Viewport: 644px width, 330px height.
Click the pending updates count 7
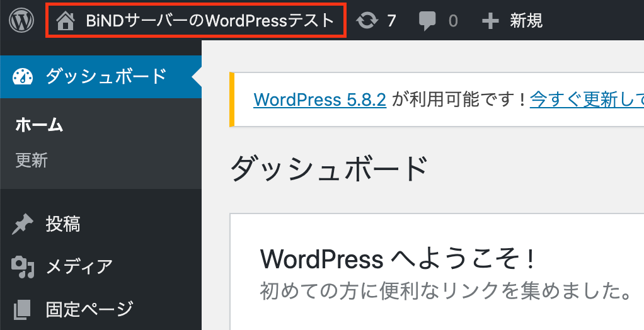coord(391,21)
